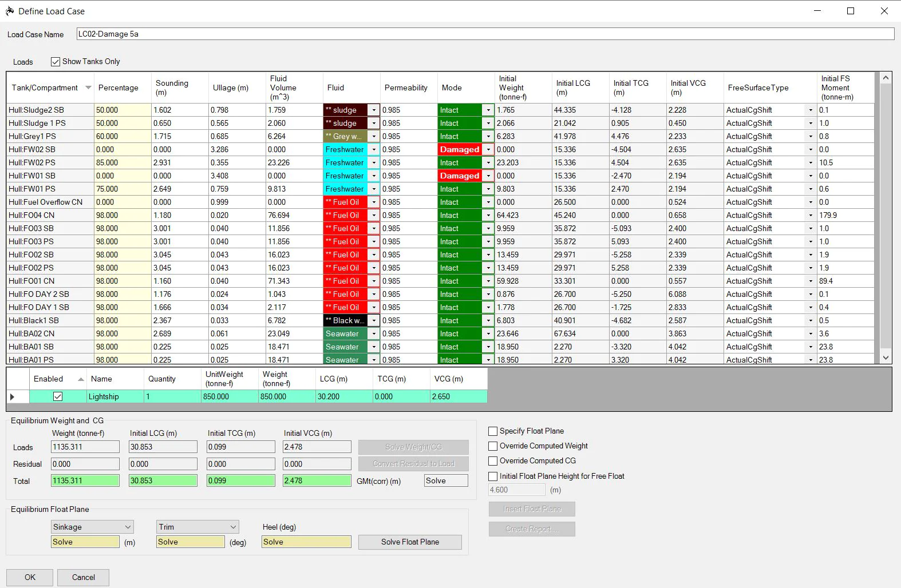
Task: Click the GMt(corr) Solve field
Action: point(446,481)
